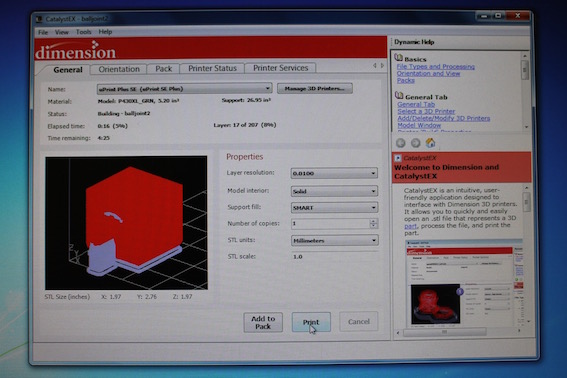Open the Orientation and View help link

coord(429,73)
